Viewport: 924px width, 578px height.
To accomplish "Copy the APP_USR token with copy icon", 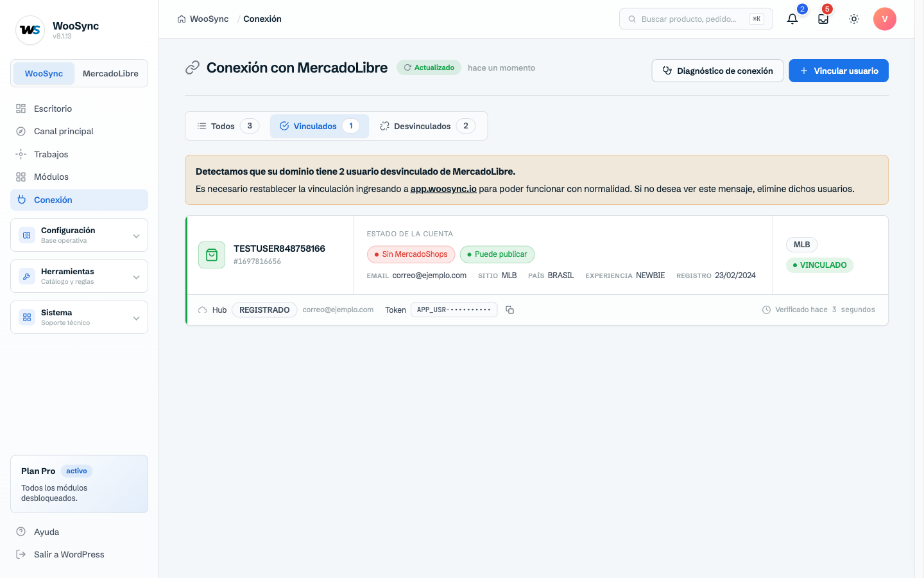I will point(510,310).
